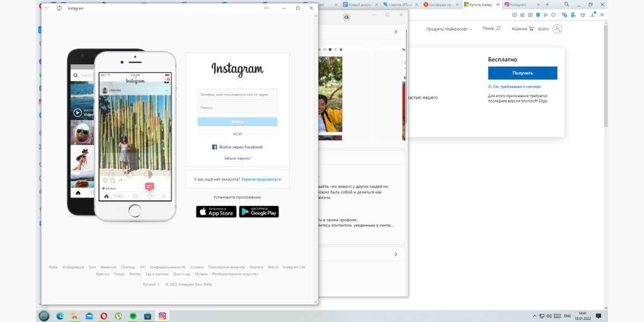644x322 pixels.
Task: Click the blue Войти login button
Action: tap(237, 122)
